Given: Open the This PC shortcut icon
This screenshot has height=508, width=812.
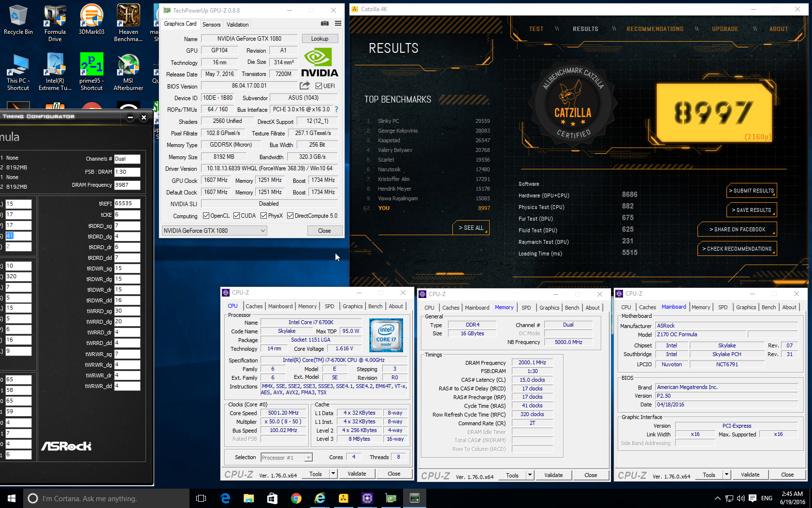Looking at the screenshot, I should tap(18, 72).
